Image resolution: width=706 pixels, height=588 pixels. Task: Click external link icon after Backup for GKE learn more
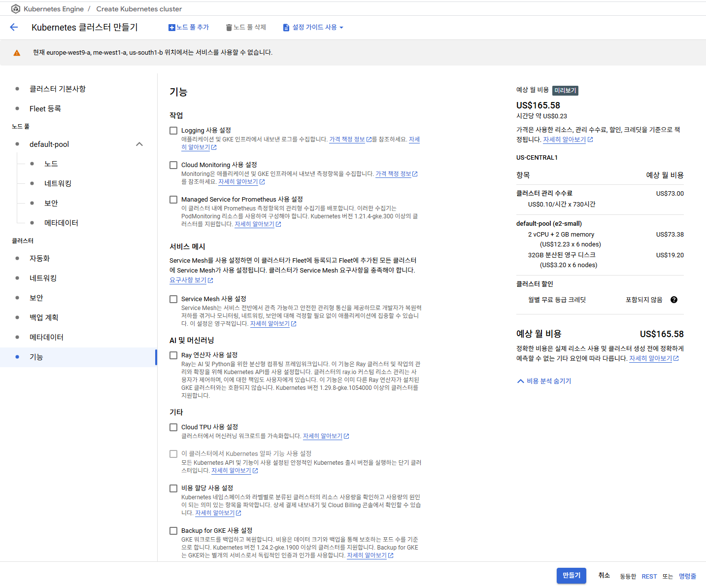391,555
